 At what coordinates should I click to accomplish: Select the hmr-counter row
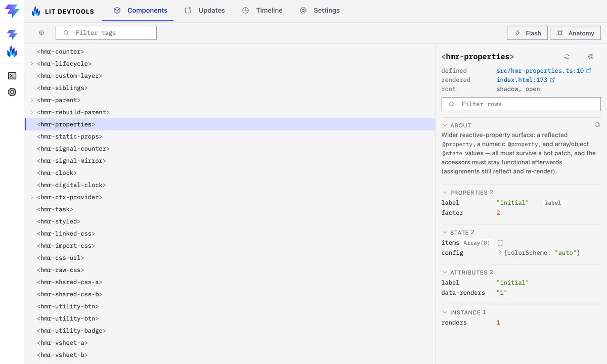(x=230, y=52)
